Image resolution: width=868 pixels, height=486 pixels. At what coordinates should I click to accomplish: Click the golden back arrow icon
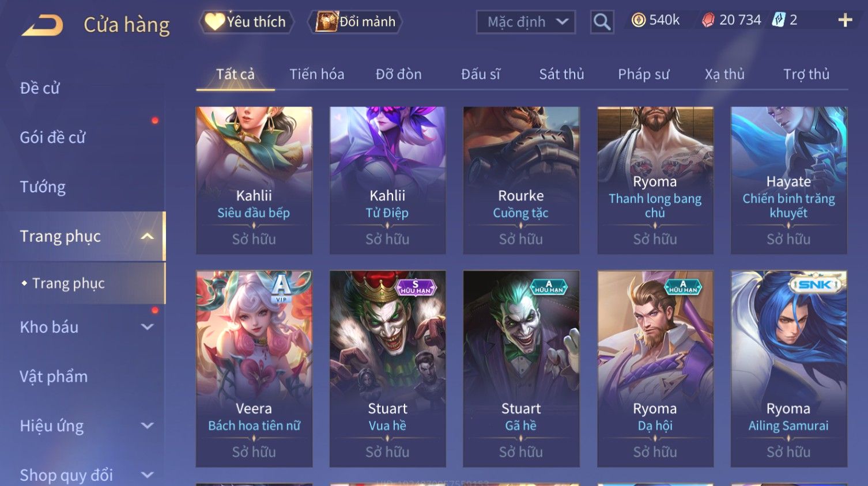[42, 25]
